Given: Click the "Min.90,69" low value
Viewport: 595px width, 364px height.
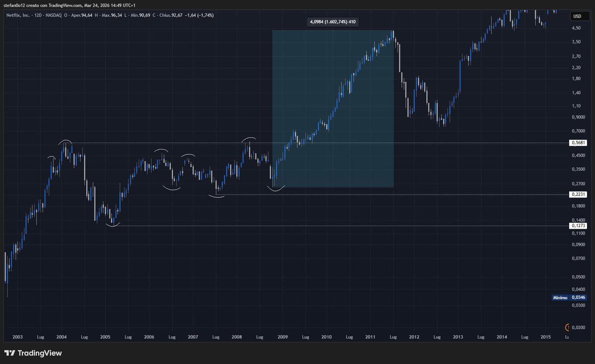Looking at the screenshot, I should coord(140,15).
